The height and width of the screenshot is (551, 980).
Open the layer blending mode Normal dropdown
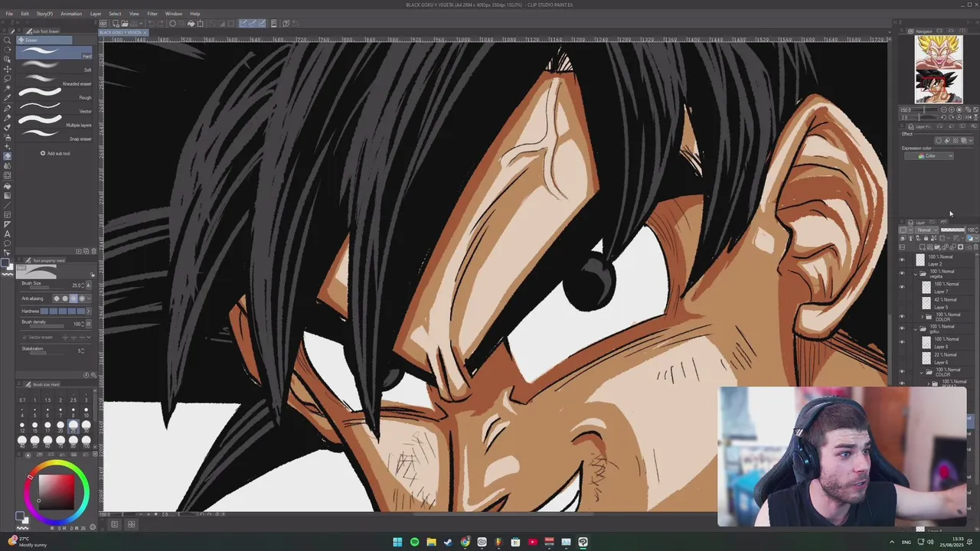tap(928, 230)
